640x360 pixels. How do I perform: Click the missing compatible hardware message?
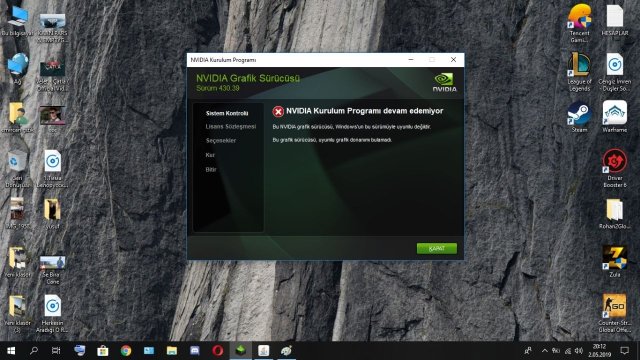click(332, 140)
